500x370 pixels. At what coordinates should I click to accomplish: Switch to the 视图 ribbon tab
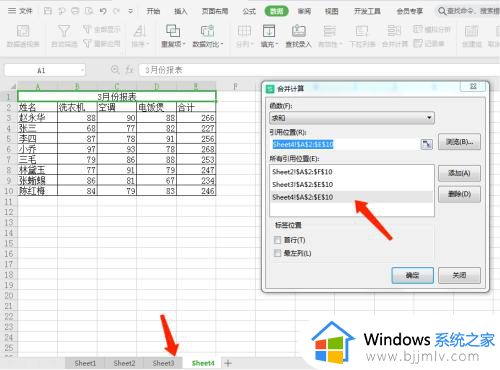[332, 11]
